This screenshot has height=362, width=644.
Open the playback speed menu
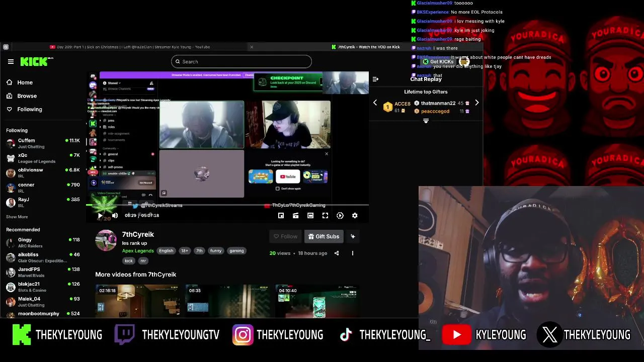pos(340,215)
